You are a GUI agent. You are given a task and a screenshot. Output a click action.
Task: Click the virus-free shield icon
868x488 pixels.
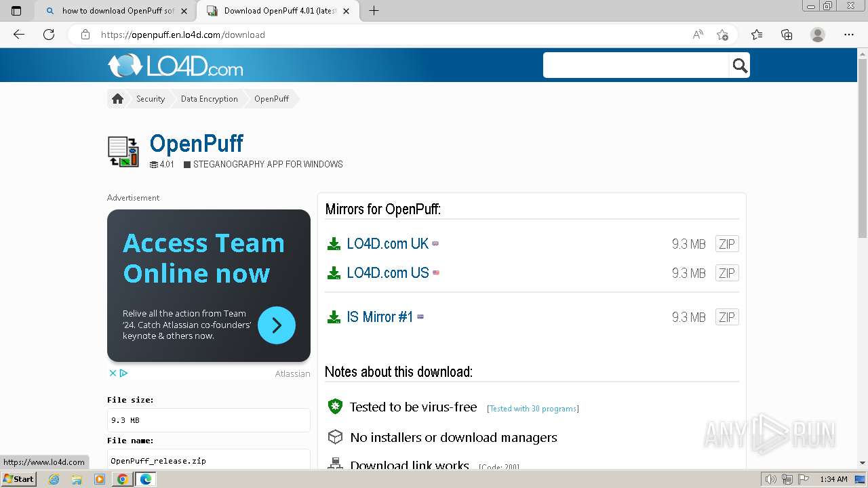335,407
